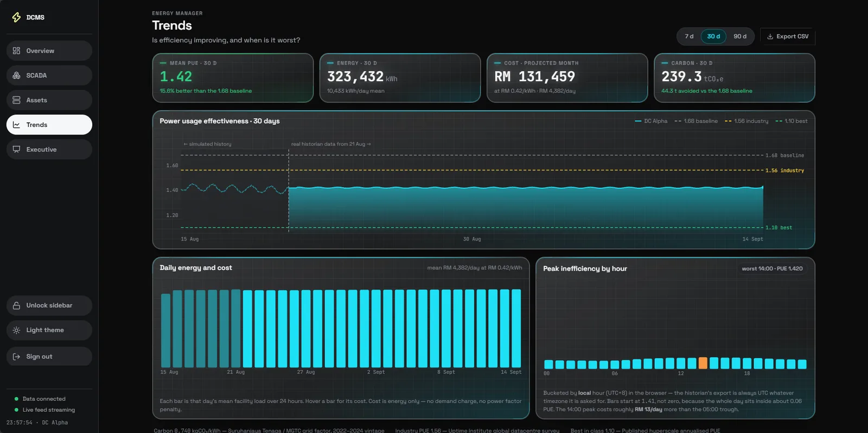Switch the range to 90 d
The width and height of the screenshot is (868, 433).
tap(740, 36)
